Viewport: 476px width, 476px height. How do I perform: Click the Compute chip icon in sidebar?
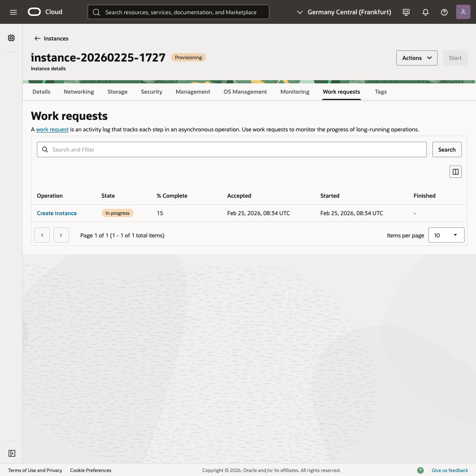click(11, 38)
